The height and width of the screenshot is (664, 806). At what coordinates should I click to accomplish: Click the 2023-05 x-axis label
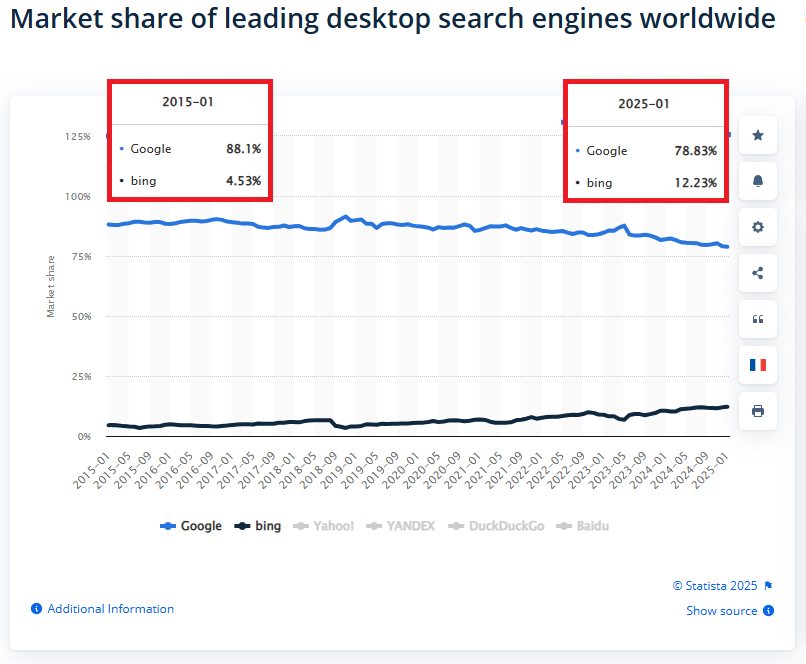(608, 471)
